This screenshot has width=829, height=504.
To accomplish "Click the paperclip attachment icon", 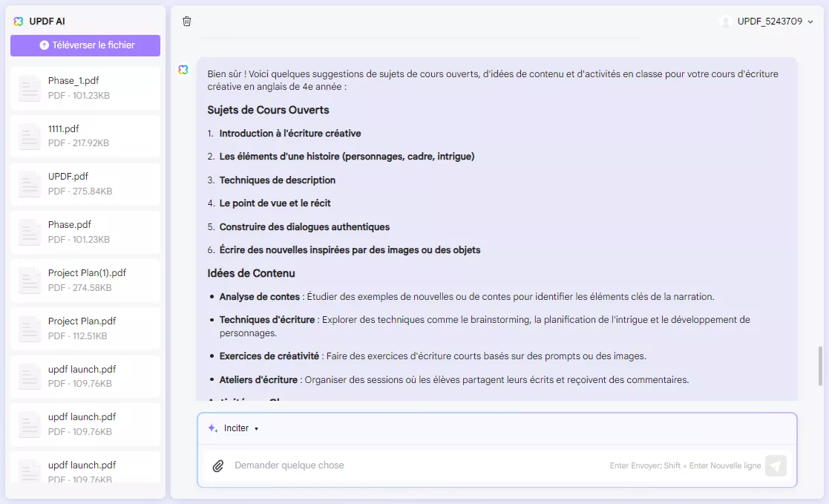I will tap(217, 465).
